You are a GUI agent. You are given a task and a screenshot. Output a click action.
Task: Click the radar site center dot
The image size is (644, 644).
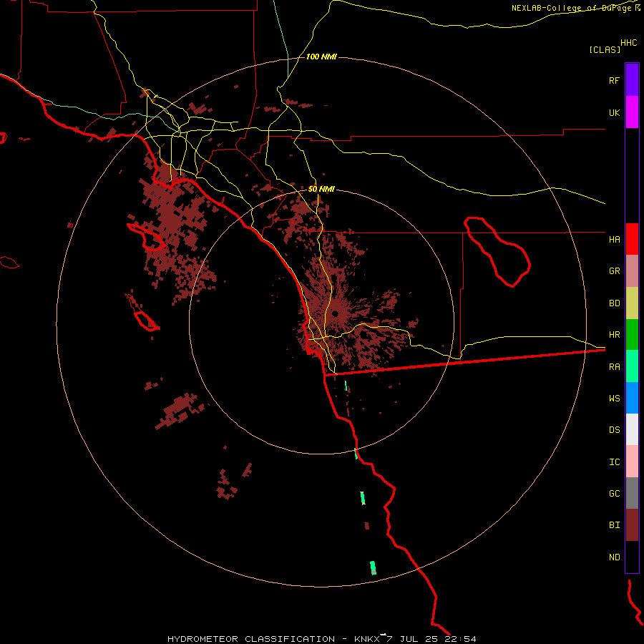pos(335,314)
